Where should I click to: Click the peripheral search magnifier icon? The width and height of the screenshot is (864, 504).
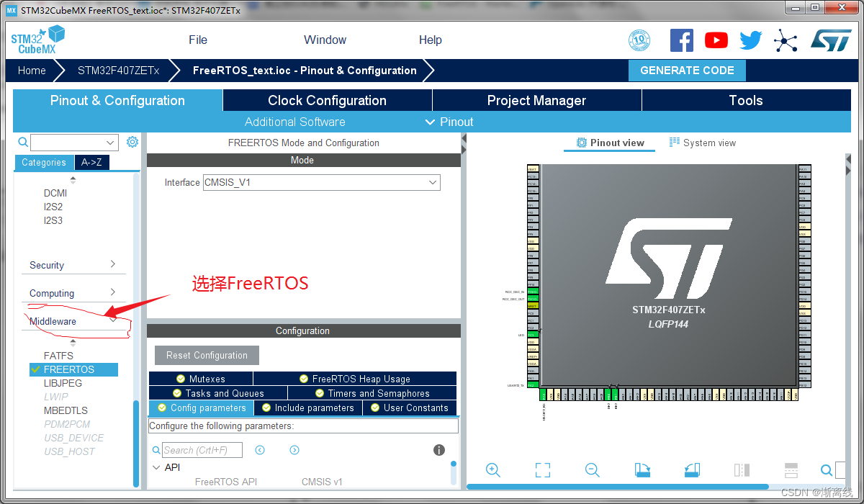click(x=23, y=142)
